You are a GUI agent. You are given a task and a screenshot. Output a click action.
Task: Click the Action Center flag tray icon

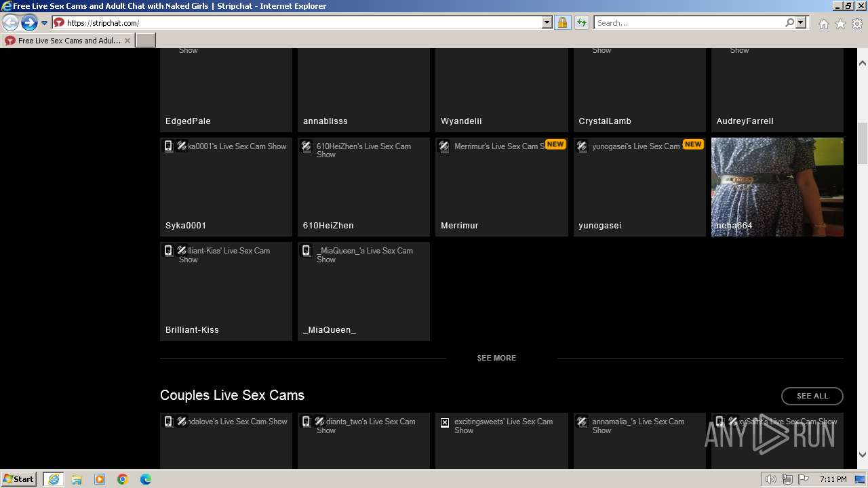(804, 479)
